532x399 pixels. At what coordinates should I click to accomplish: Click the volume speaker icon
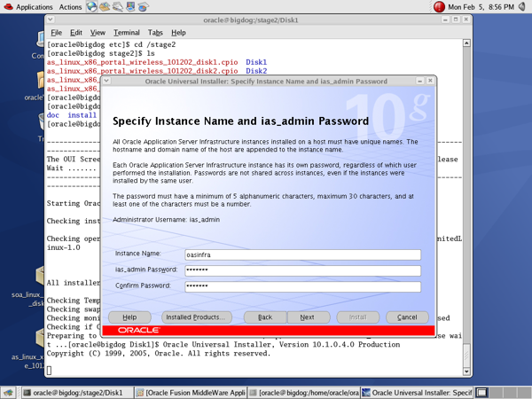tap(522, 7)
